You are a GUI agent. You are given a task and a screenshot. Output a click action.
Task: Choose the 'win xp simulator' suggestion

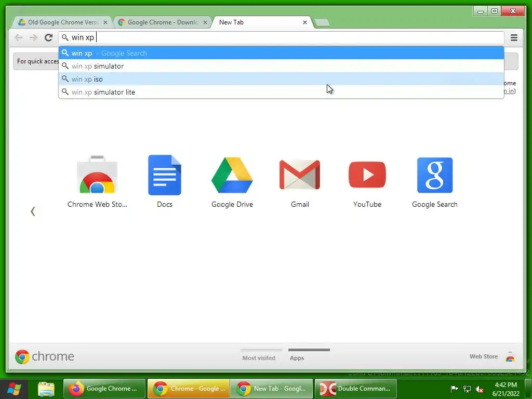click(x=281, y=66)
